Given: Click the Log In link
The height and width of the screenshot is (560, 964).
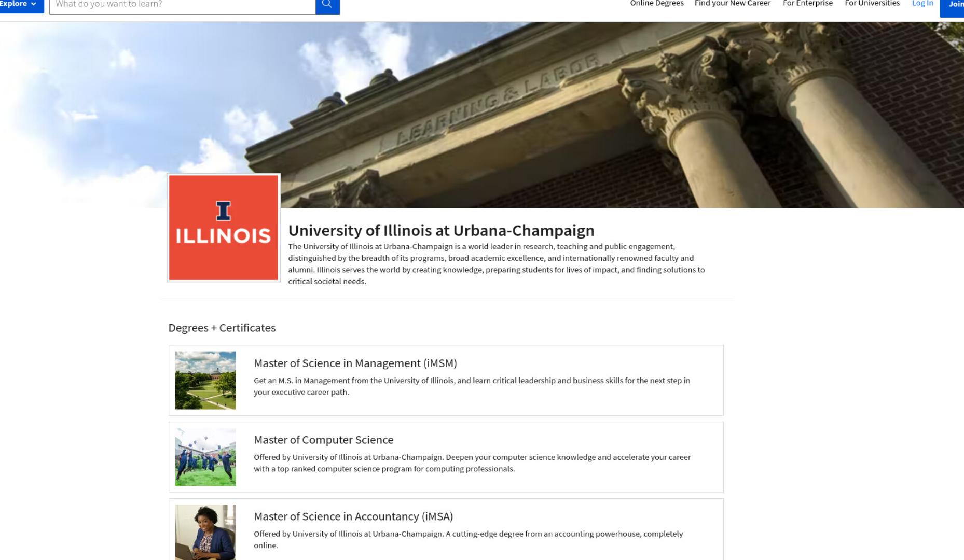Looking at the screenshot, I should [x=922, y=4].
